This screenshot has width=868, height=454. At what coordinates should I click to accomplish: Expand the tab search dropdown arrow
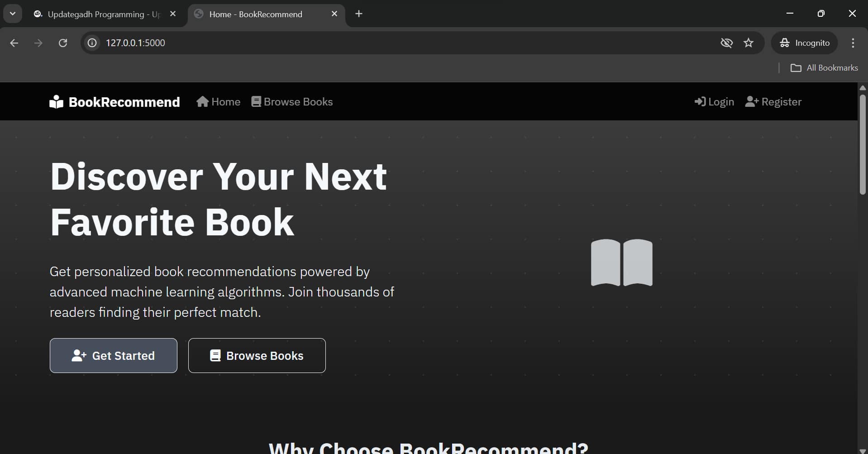click(13, 14)
